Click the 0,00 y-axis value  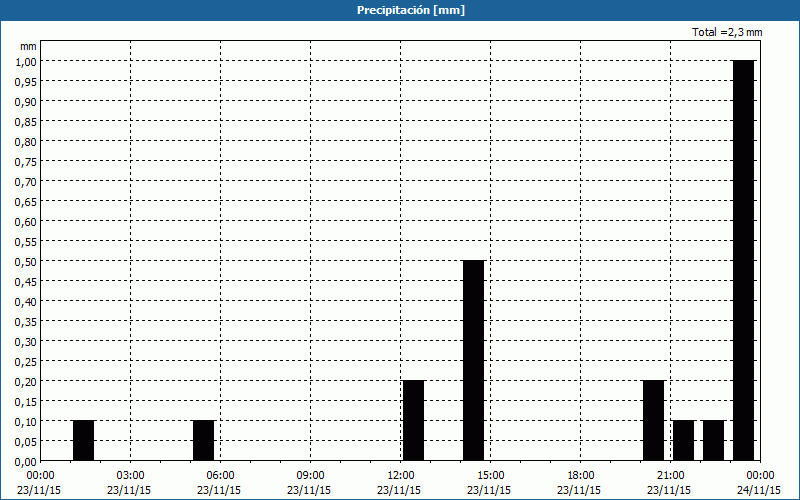26,462
